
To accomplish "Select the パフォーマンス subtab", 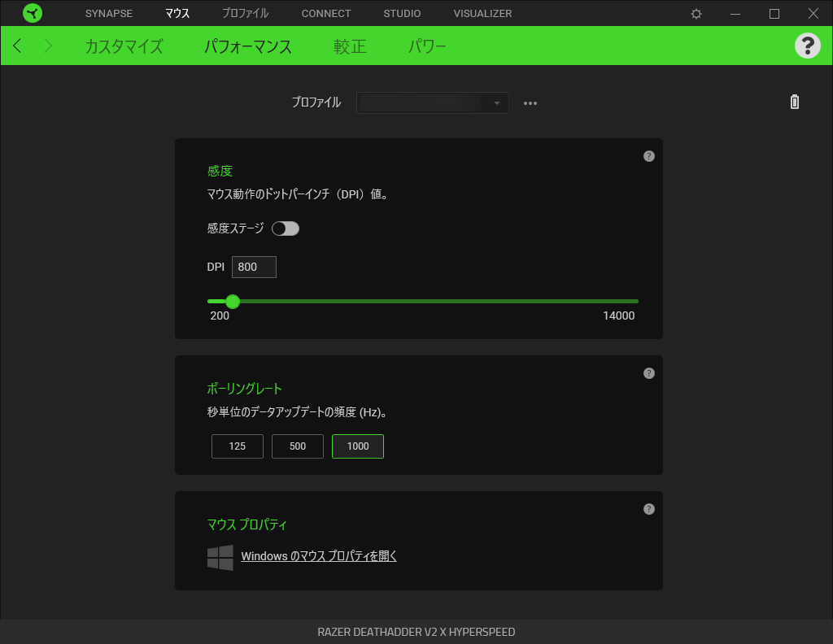I will 248,46.
